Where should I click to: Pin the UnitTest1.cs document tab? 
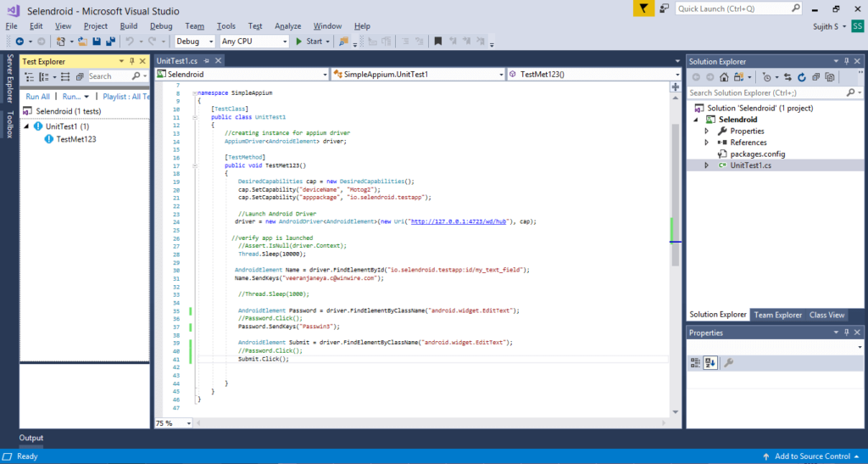(x=207, y=61)
